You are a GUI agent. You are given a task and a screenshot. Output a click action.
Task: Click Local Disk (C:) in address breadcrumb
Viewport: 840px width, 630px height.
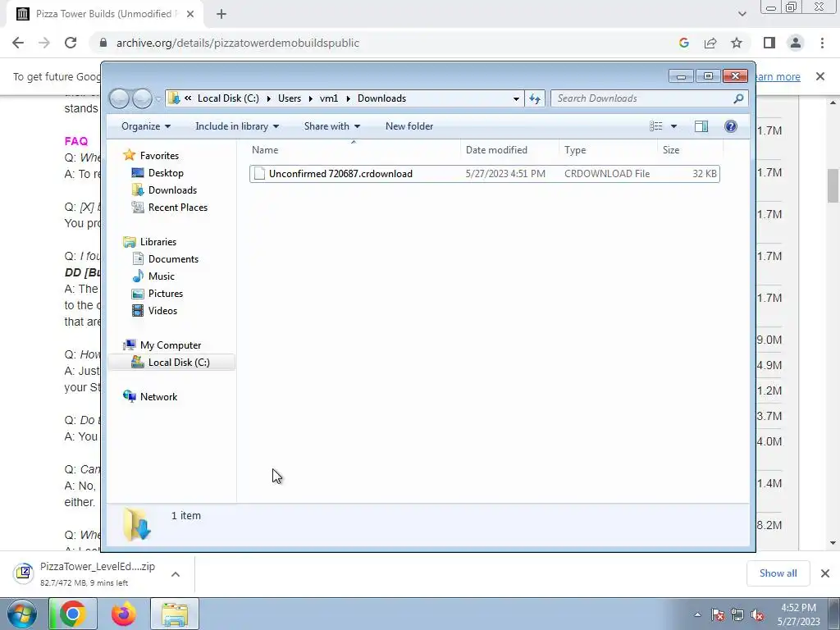(228, 98)
